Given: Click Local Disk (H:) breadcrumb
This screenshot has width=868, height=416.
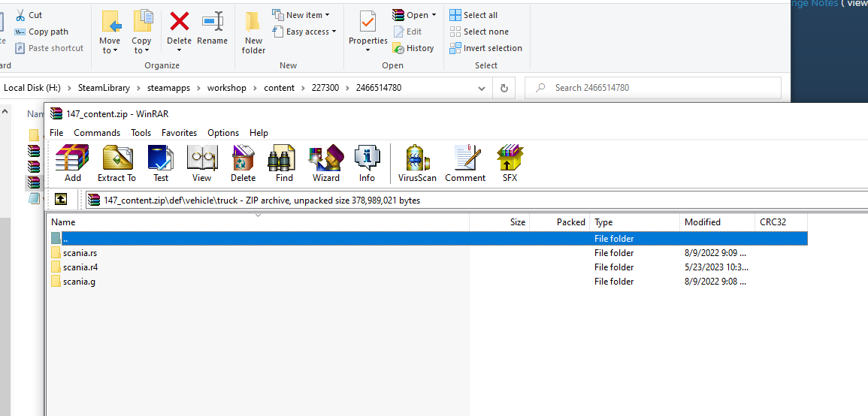Looking at the screenshot, I should tap(32, 88).
